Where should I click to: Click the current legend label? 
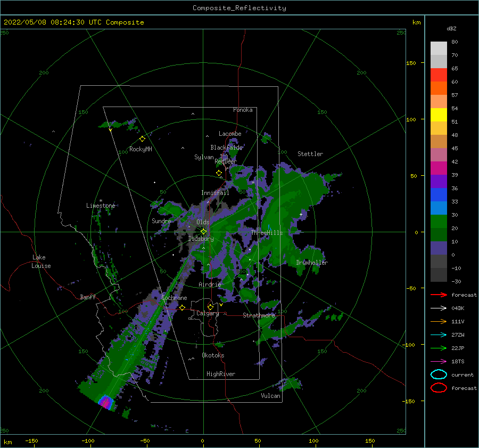coord(463,374)
